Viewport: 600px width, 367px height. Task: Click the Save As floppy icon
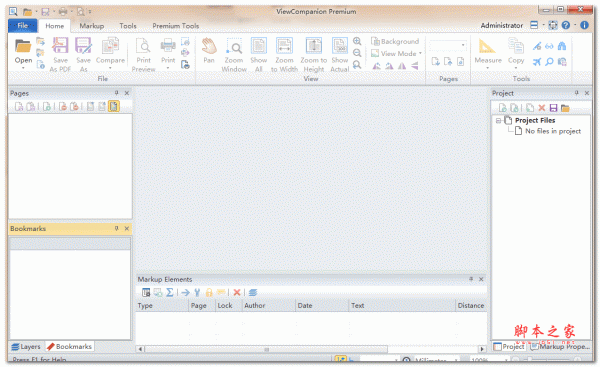coord(83,46)
